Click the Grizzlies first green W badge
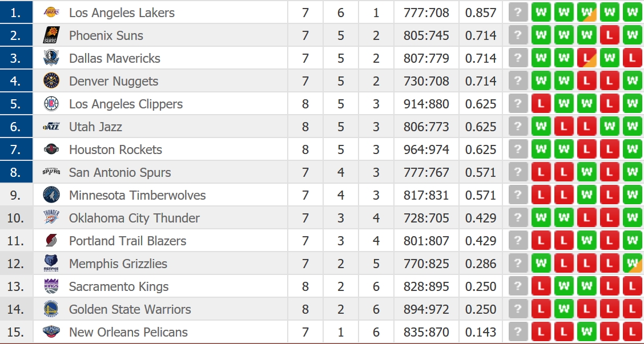Screen dimensions: 644x344 [541, 264]
